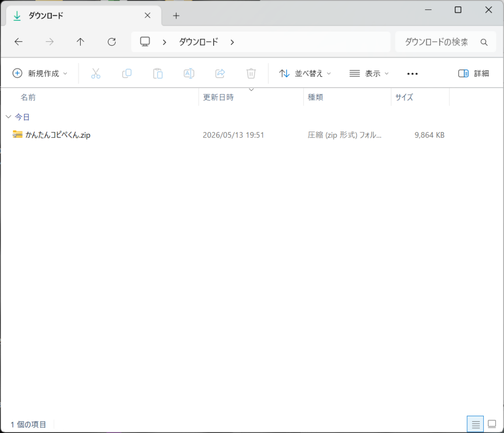Switch to large thumbnails view layout
The image size is (504, 433).
(x=492, y=424)
